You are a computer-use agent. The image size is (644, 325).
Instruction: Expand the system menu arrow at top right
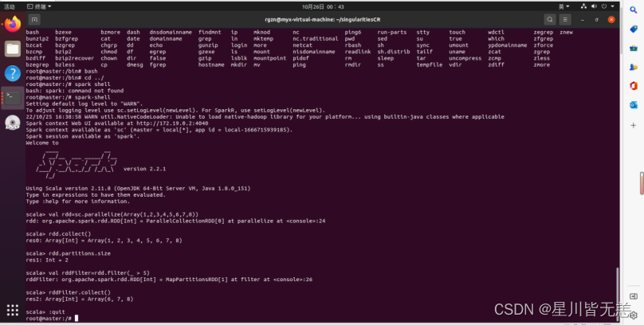point(612,6)
